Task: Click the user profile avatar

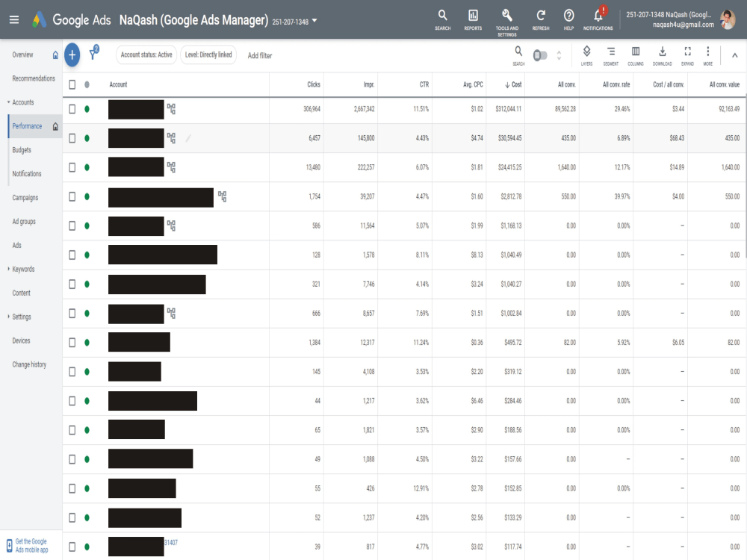Action: pyautogui.click(x=728, y=19)
